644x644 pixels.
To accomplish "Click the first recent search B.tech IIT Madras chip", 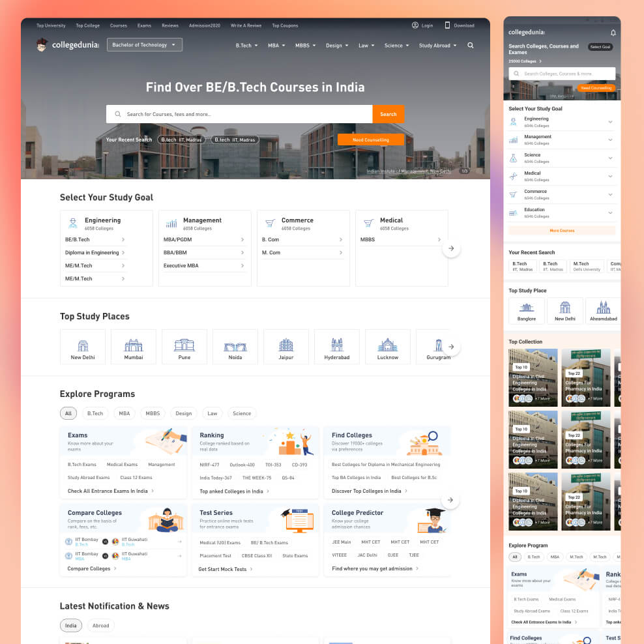I will [x=181, y=139].
